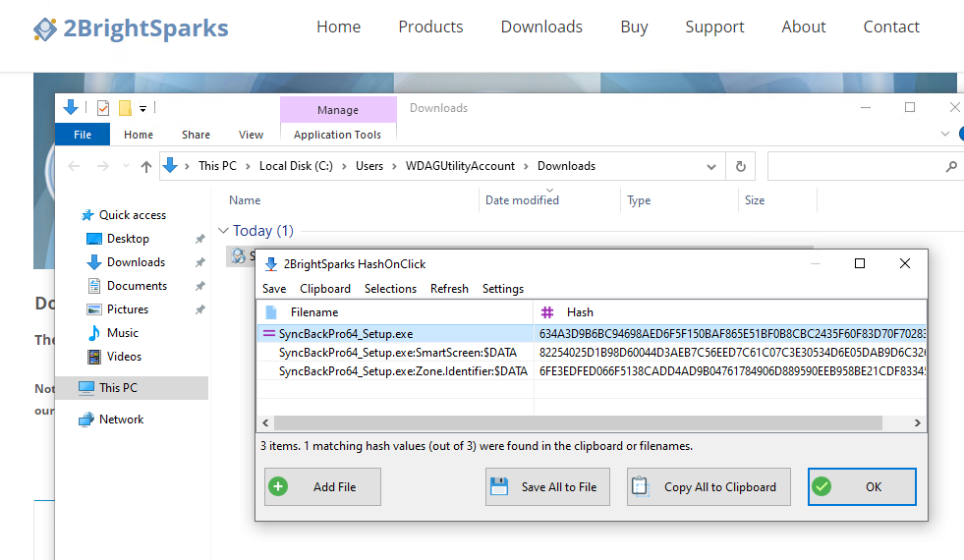
Task: Click the blue down-arrow icon in the Explorer title bar
Action: pos(71,107)
